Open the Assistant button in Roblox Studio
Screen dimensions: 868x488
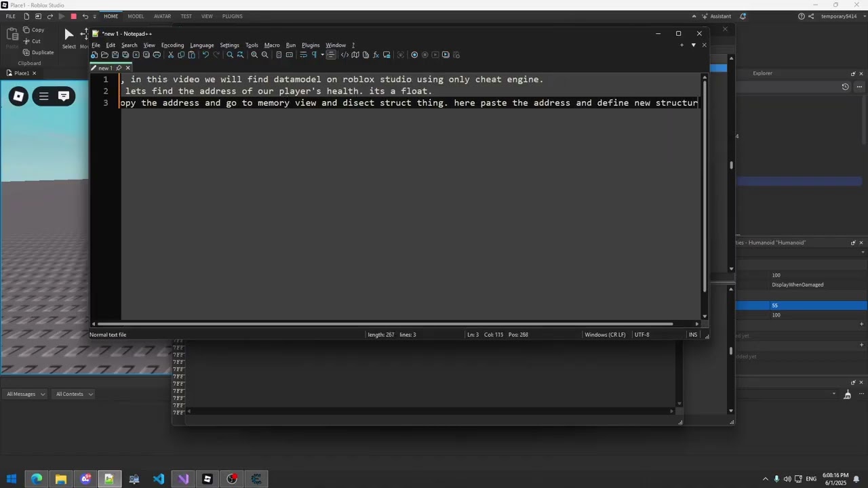[x=715, y=16]
